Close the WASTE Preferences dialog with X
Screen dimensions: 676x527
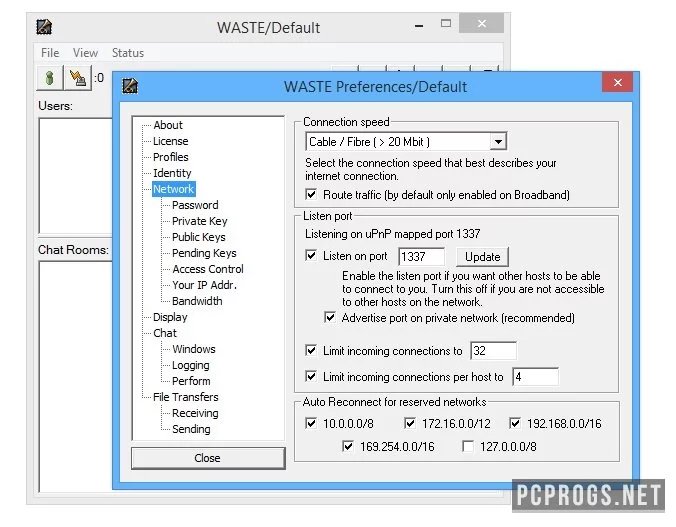(617, 82)
